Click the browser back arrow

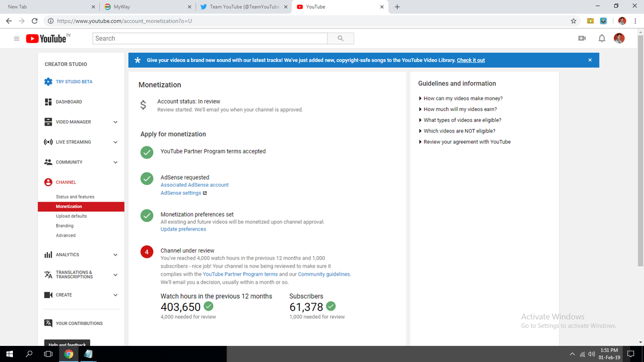pyautogui.click(x=9, y=21)
